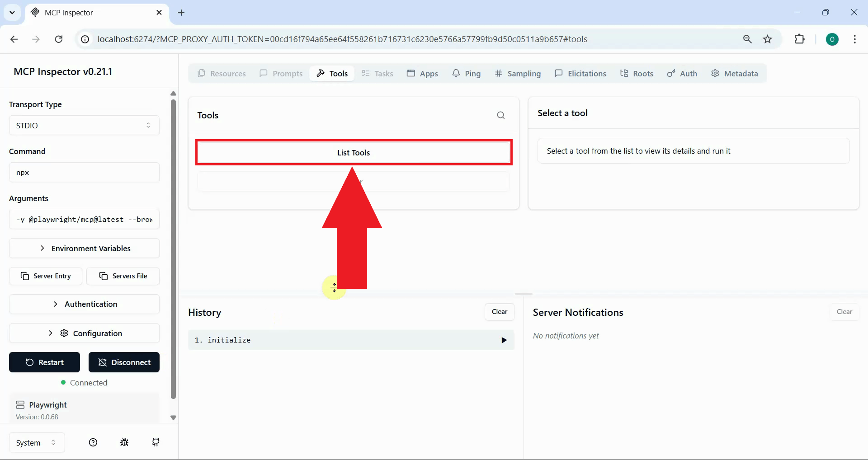Expand the Environment Variables section
Image resolution: width=868 pixels, height=460 pixels.
[x=84, y=248]
